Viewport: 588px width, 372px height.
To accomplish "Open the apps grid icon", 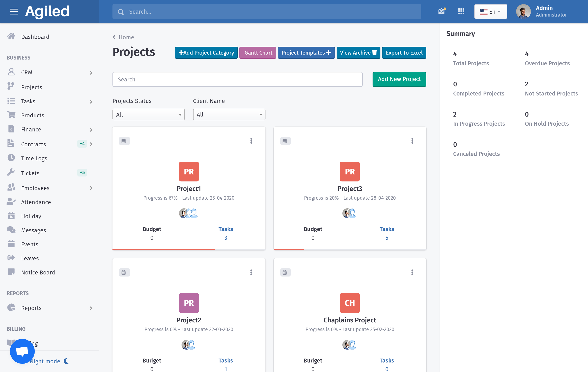I will (x=461, y=12).
